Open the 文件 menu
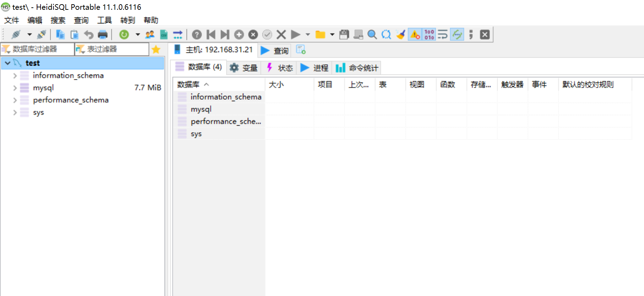 pos(12,20)
